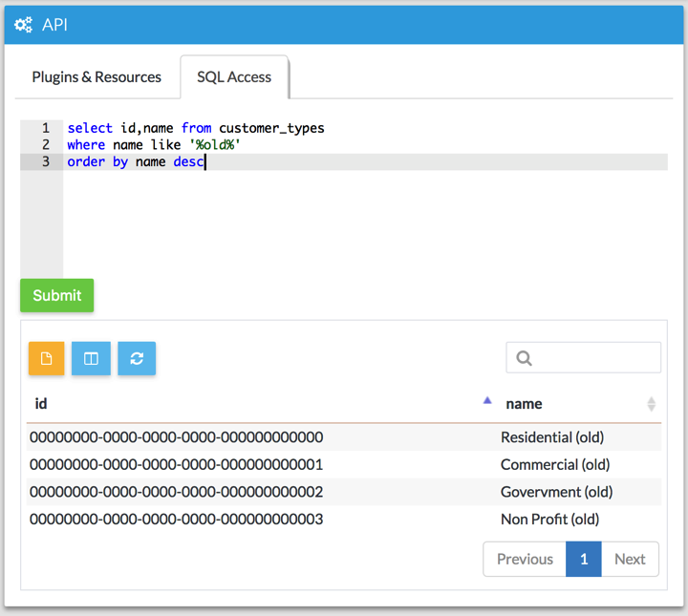
Task: Click line number 3 in editor gutter
Action: coord(45,162)
